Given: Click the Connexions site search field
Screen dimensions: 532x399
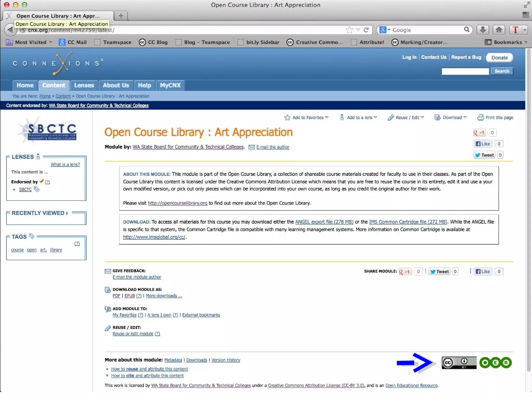Looking at the screenshot, I should pos(465,71).
